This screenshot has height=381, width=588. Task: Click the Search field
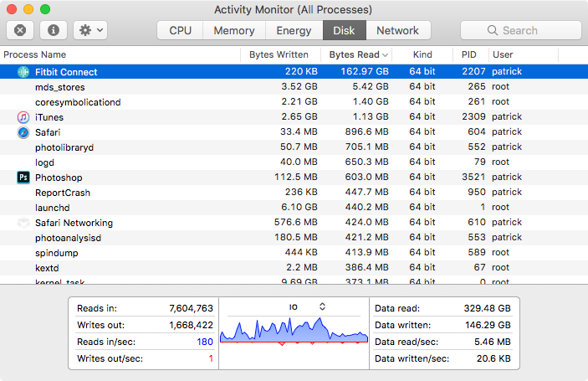[x=521, y=30]
